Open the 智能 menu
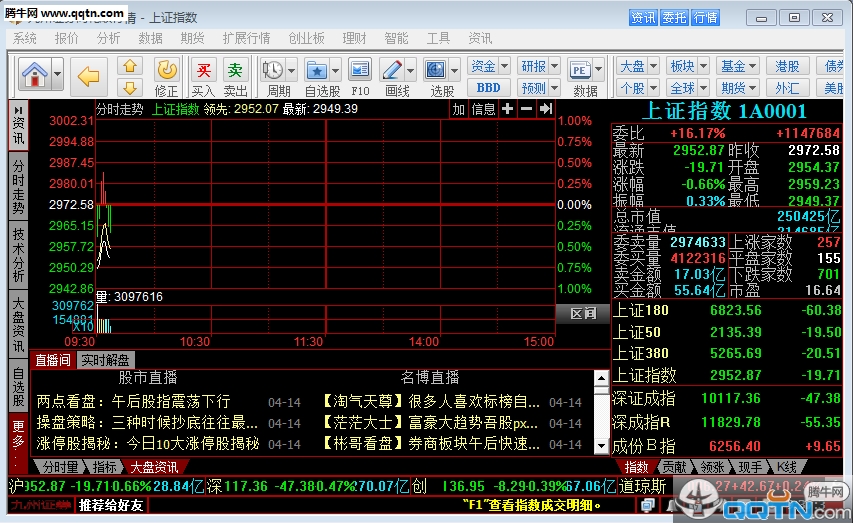Image resolution: width=853 pixels, height=523 pixels. tap(396, 38)
